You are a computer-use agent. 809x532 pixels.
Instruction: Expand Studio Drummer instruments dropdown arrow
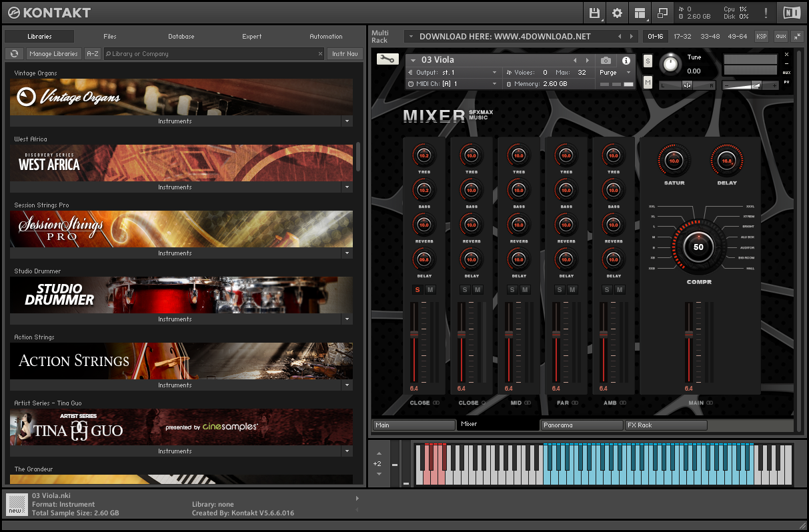point(346,319)
